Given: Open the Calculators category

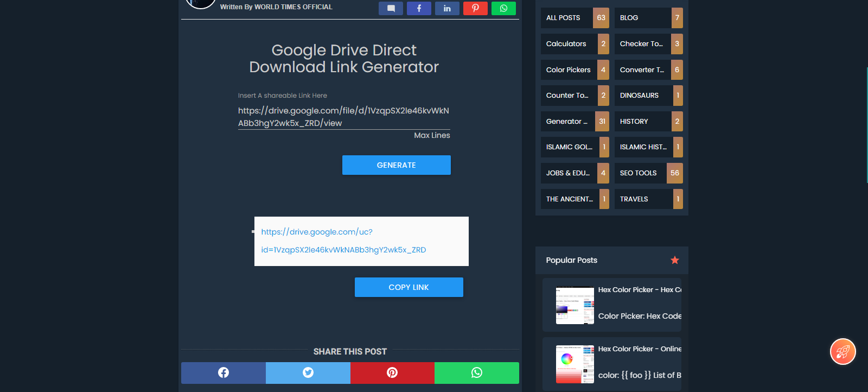Looking at the screenshot, I should [x=575, y=44].
